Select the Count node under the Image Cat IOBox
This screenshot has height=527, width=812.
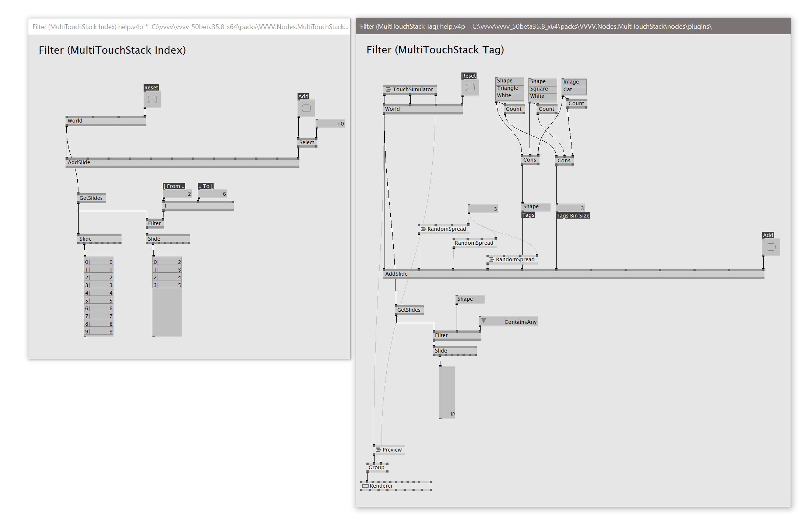point(577,103)
